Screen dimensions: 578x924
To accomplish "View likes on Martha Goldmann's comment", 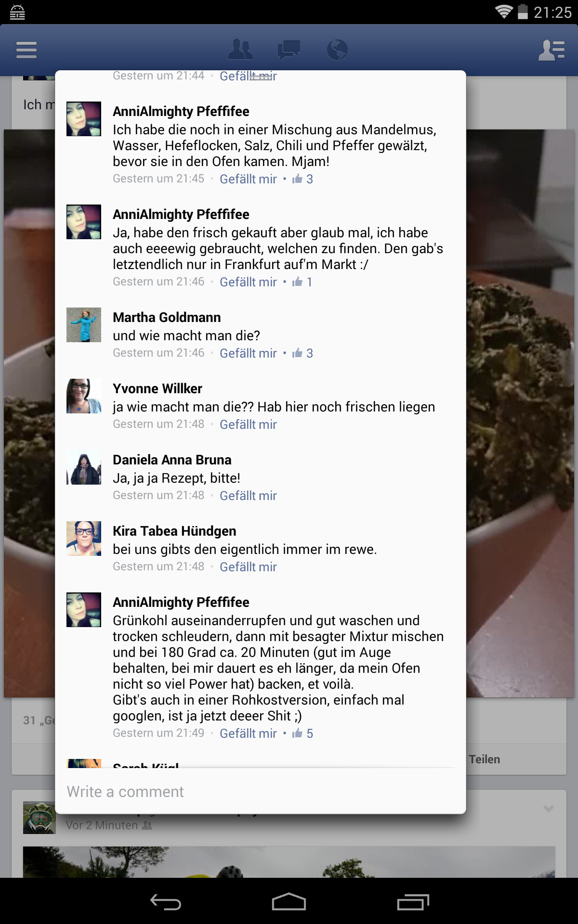I will pyautogui.click(x=303, y=353).
